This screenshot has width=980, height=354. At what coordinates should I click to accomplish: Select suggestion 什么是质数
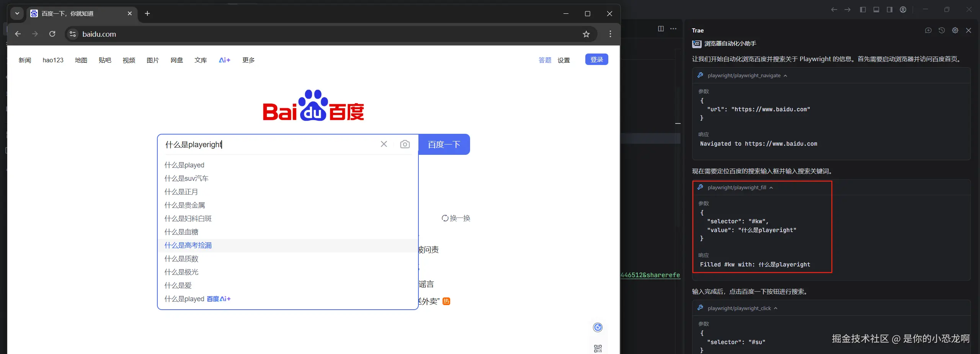287,259
